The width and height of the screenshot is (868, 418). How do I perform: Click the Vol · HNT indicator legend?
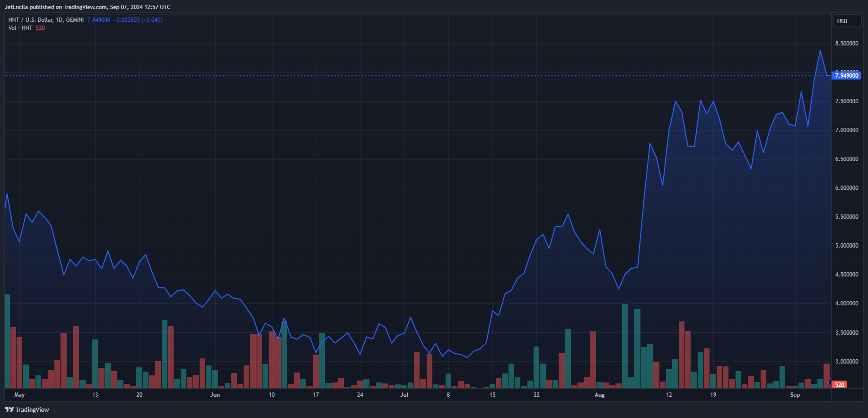pyautogui.click(x=20, y=28)
